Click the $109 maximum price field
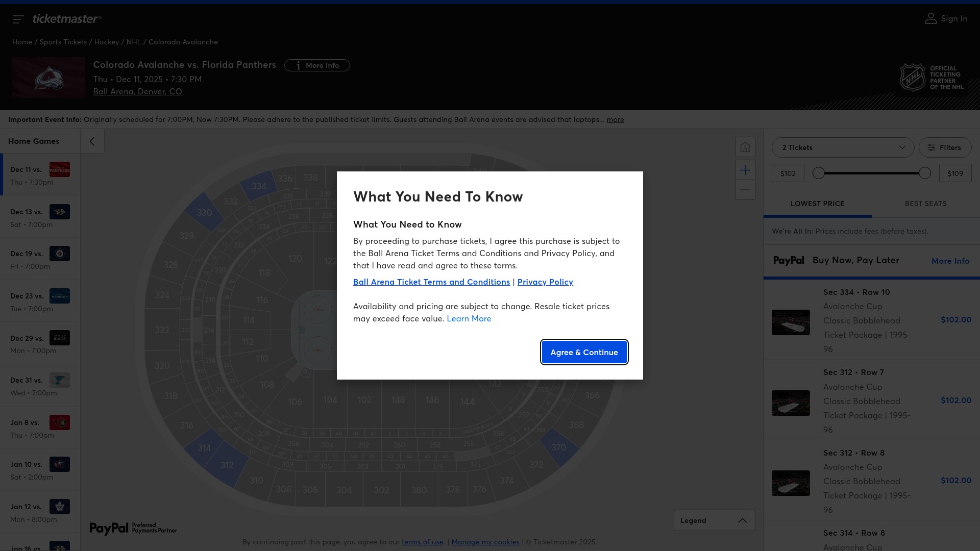Image resolution: width=980 pixels, height=551 pixels. 955,173
